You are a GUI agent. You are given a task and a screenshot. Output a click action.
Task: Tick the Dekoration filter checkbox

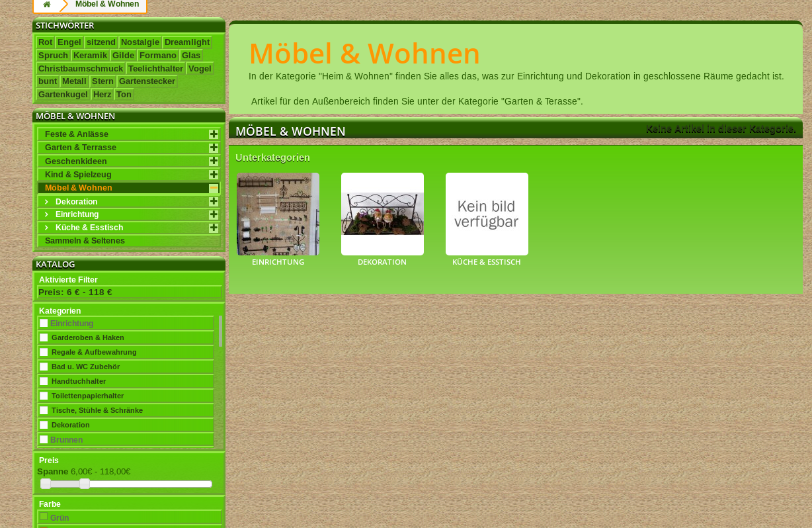[x=44, y=425]
